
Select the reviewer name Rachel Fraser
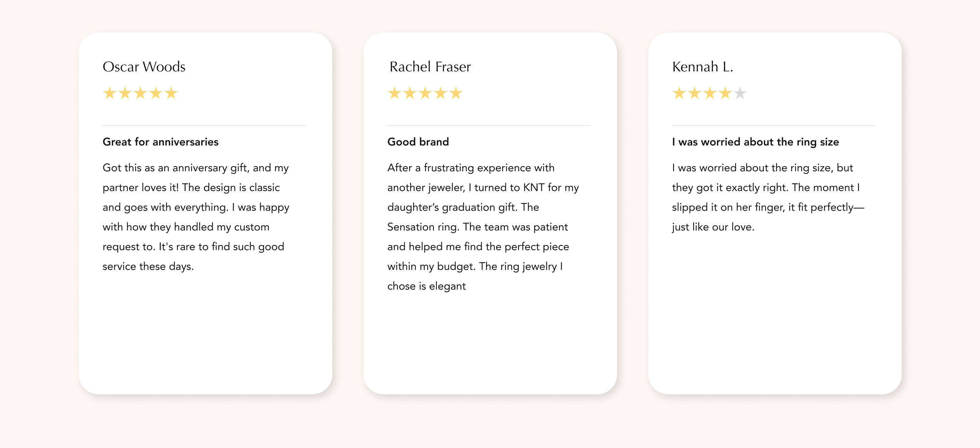pyautogui.click(x=430, y=67)
